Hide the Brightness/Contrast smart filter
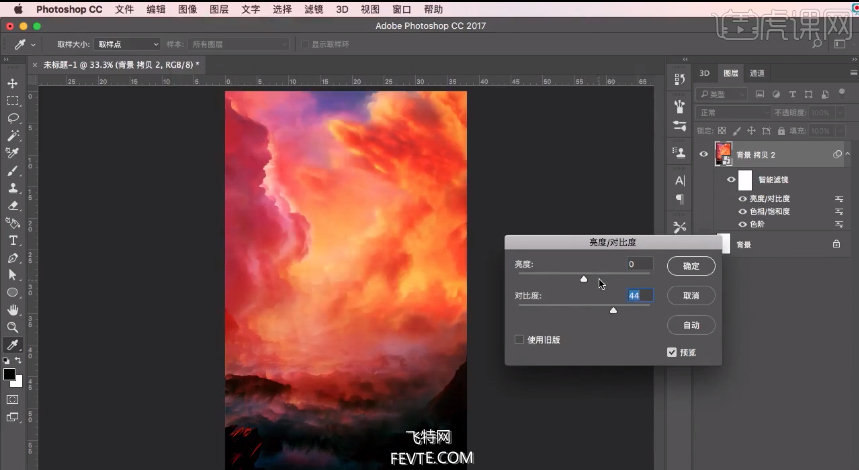The image size is (859, 470). click(x=743, y=199)
